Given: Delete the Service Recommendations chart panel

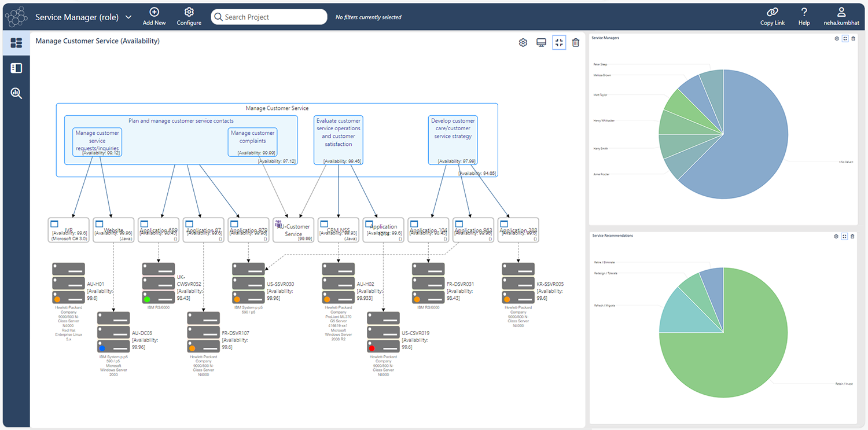Looking at the screenshot, I should click(852, 236).
